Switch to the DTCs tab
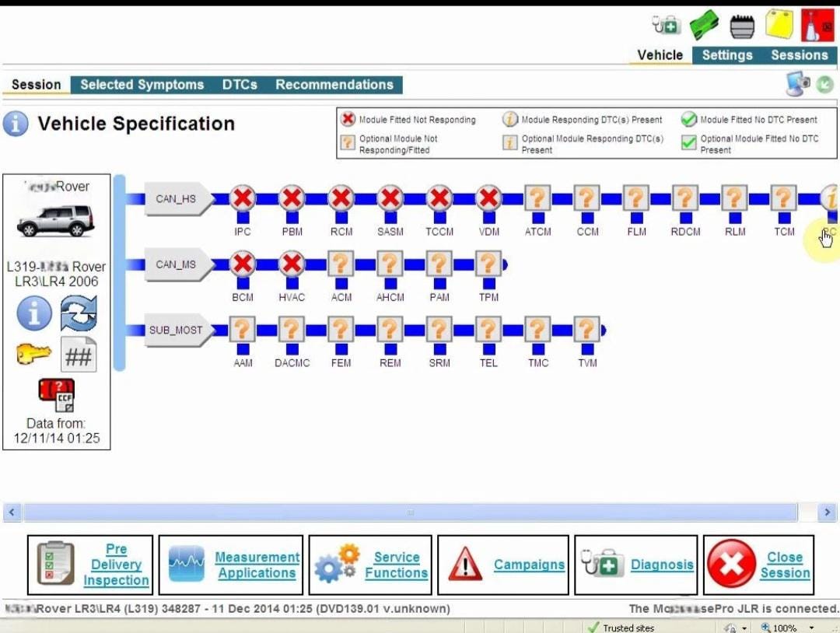The image size is (840, 633). [x=240, y=85]
